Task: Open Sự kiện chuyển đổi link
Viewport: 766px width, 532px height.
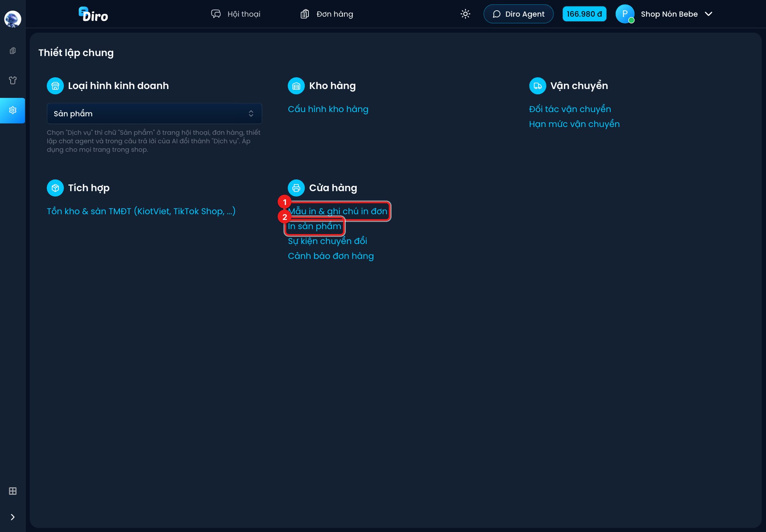Action: point(327,241)
